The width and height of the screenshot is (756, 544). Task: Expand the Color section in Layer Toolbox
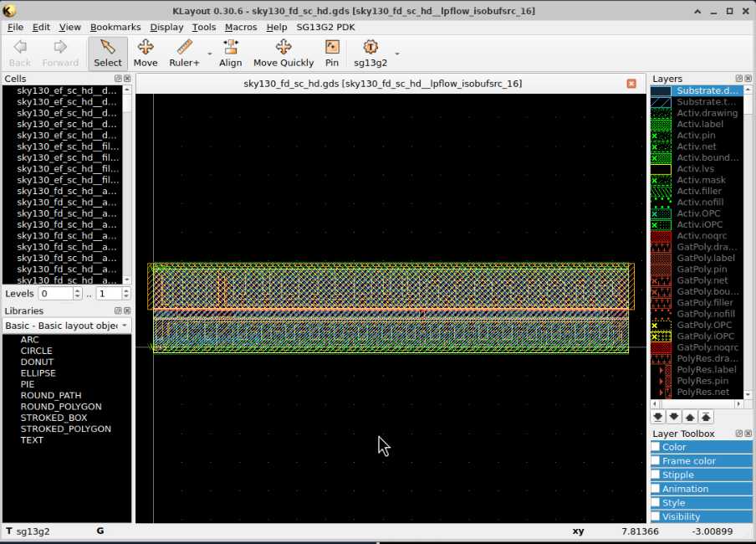674,447
